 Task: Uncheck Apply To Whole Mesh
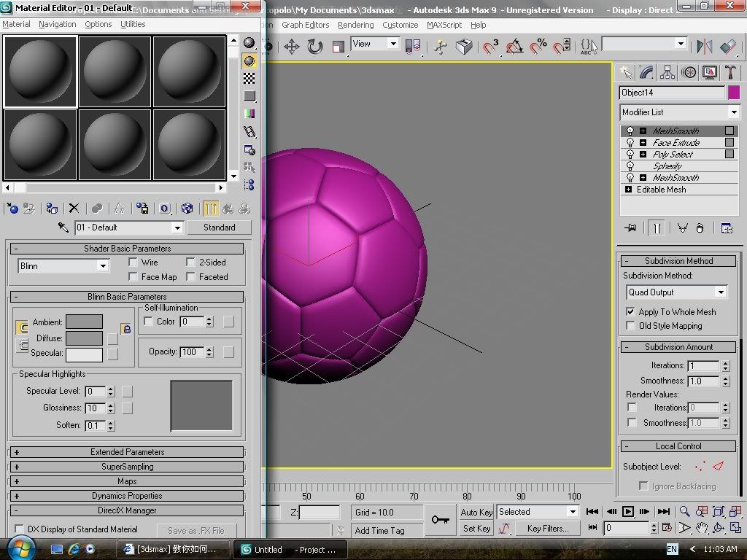[631, 311]
